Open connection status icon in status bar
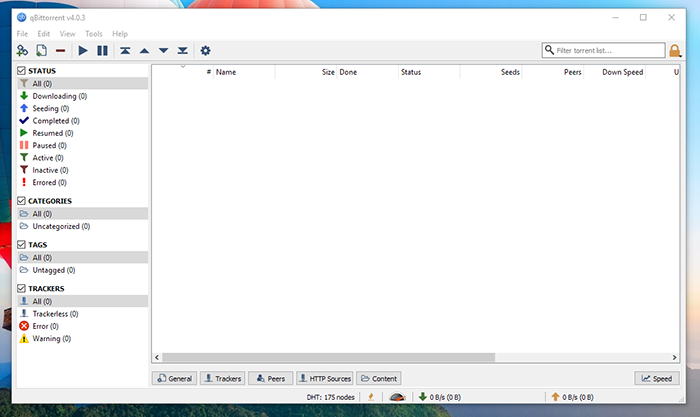Image resolution: width=700 pixels, height=417 pixels. point(371,396)
